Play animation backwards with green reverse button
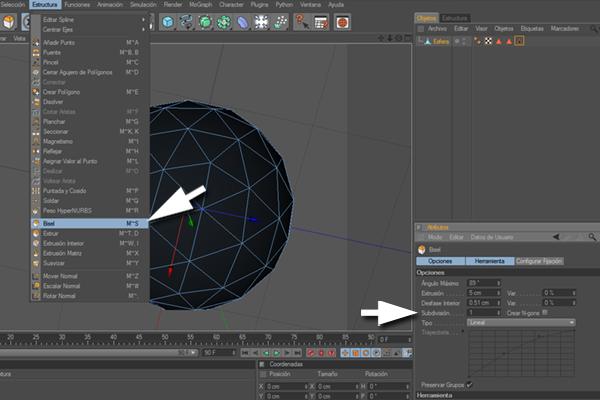Viewport: 600px width, 400px height. click(x=266, y=353)
